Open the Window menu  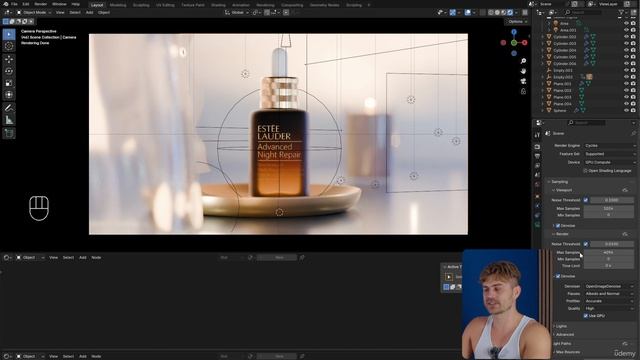59,4
